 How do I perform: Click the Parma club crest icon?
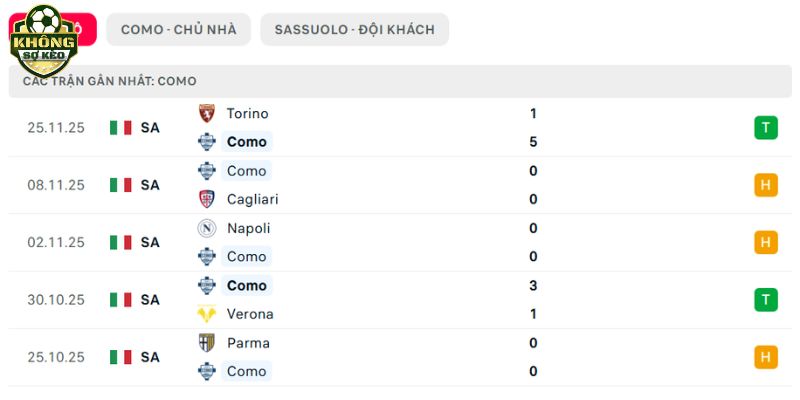pyautogui.click(x=207, y=343)
